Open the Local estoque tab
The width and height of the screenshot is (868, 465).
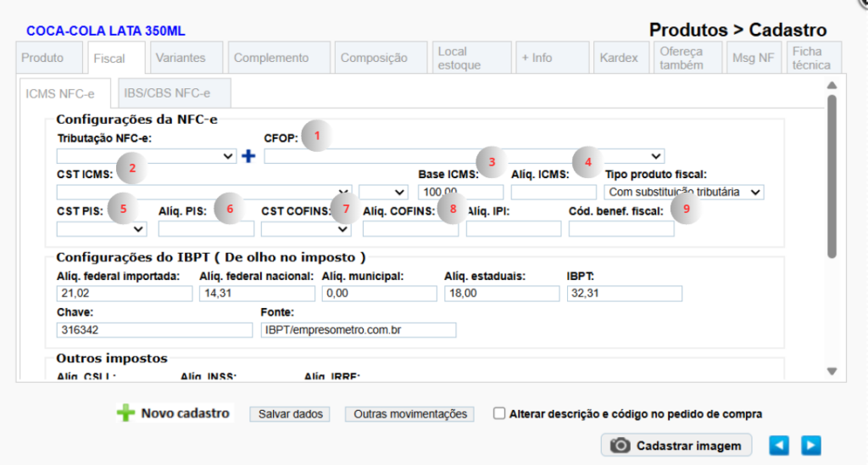pos(471,58)
